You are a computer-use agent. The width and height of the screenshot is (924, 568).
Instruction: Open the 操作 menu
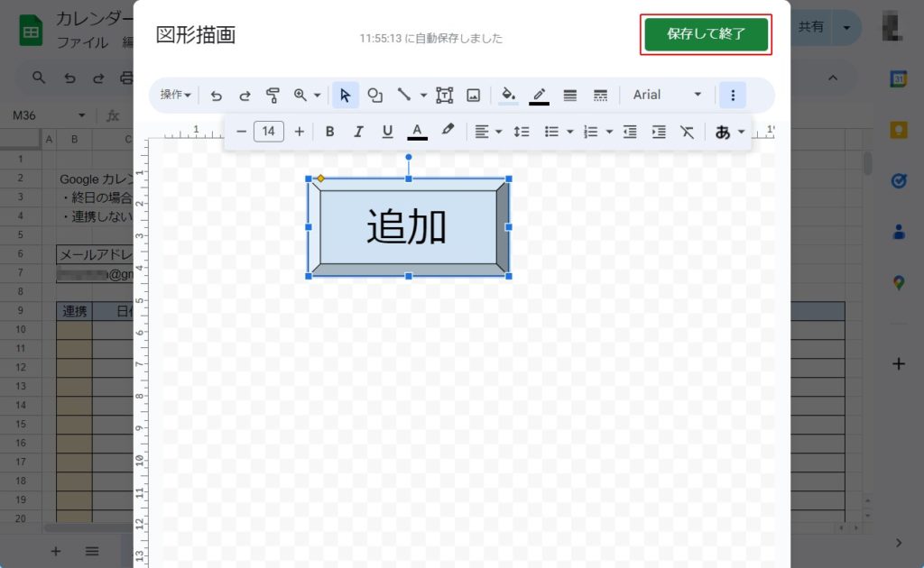click(175, 95)
